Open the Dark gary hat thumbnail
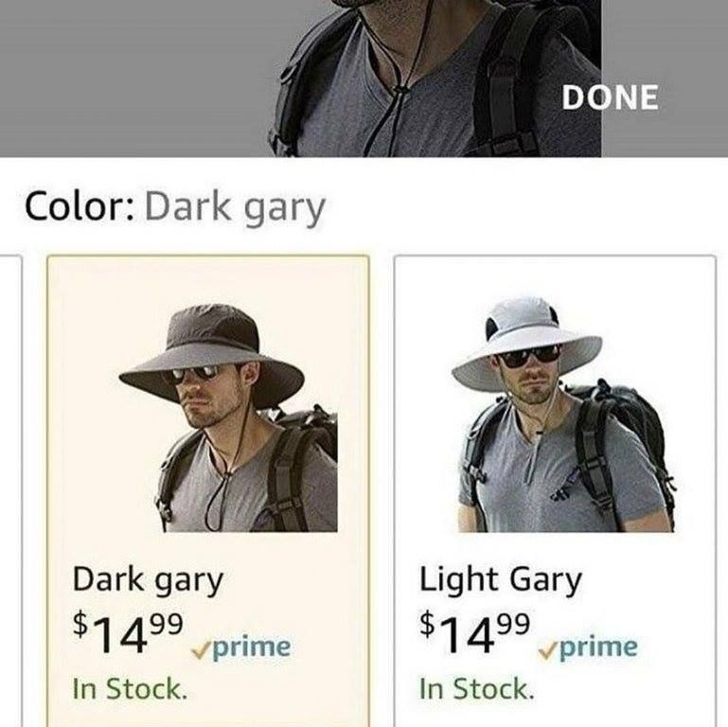Viewport: 728px width, 727px height. point(228,417)
